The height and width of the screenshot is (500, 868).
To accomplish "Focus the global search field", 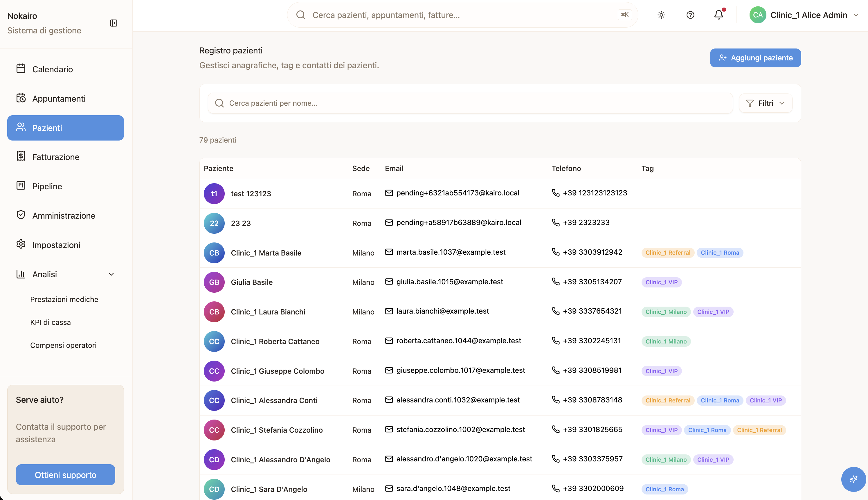I will 462,15.
